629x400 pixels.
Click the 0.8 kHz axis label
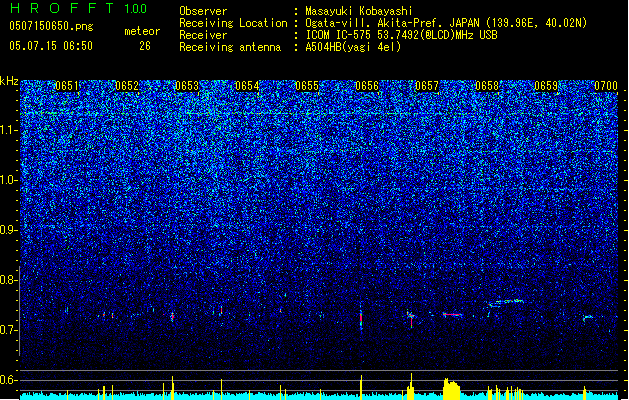pos(8,280)
